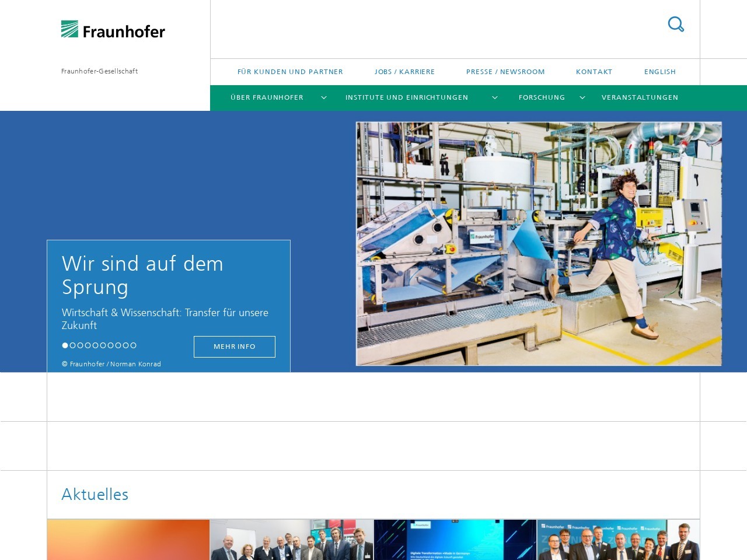Expand the Institute und Einrichtungen chevron
Image resolution: width=747 pixels, height=560 pixels.
pyautogui.click(x=495, y=97)
